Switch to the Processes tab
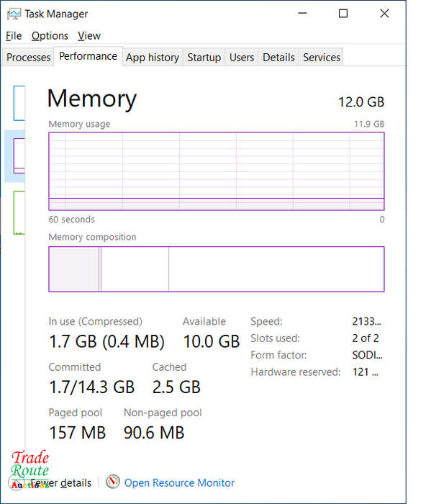This screenshot has width=431, height=504. (28, 57)
